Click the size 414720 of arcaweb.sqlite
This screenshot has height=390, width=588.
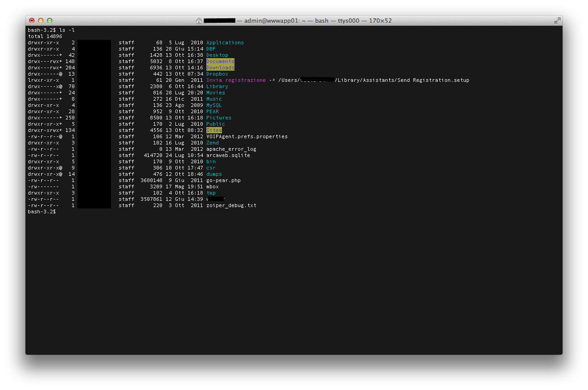point(153,155)
